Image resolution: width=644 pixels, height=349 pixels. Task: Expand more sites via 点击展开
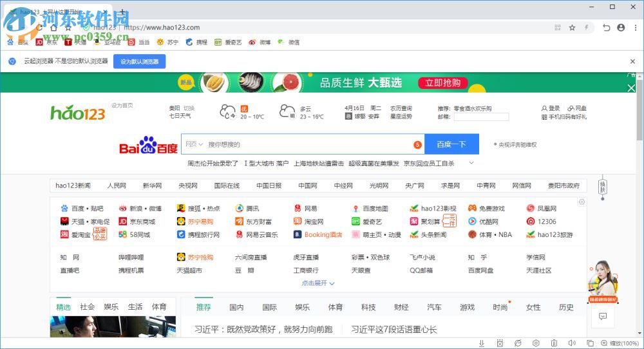pos(318,283)
